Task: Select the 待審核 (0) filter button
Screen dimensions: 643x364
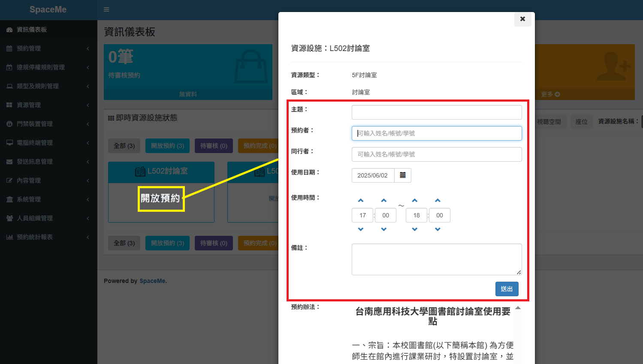Action: point(214,146)
